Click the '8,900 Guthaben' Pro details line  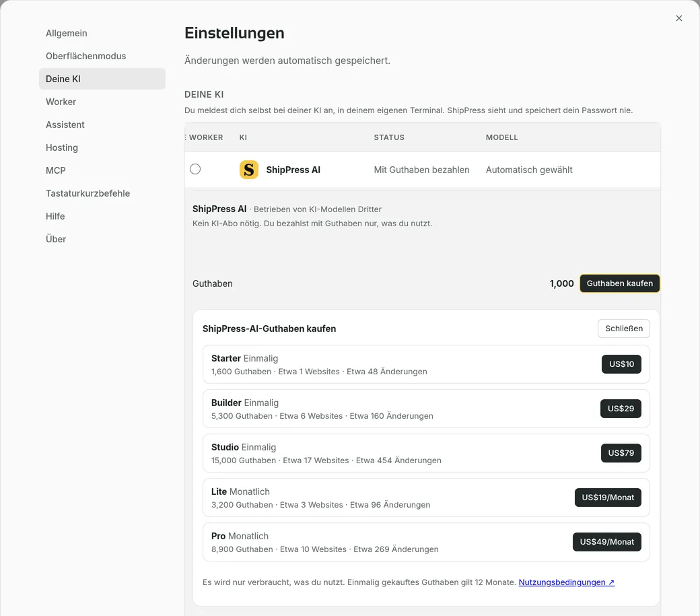point(324,549)
